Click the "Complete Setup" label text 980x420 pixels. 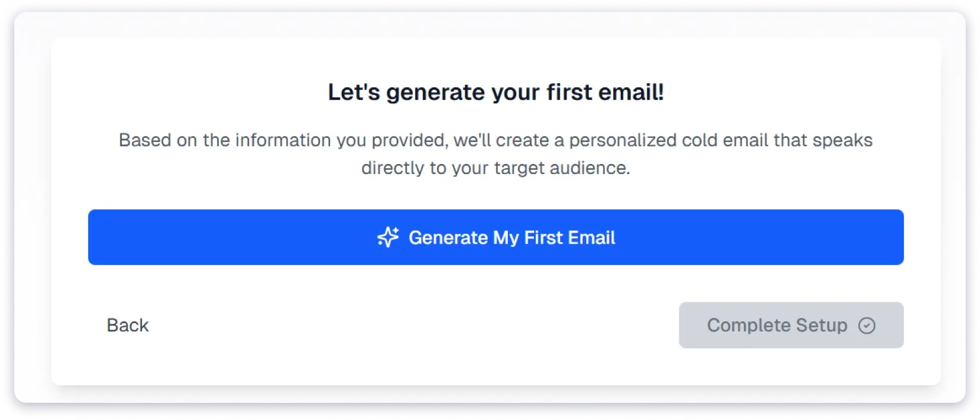[x=777, y=326]
